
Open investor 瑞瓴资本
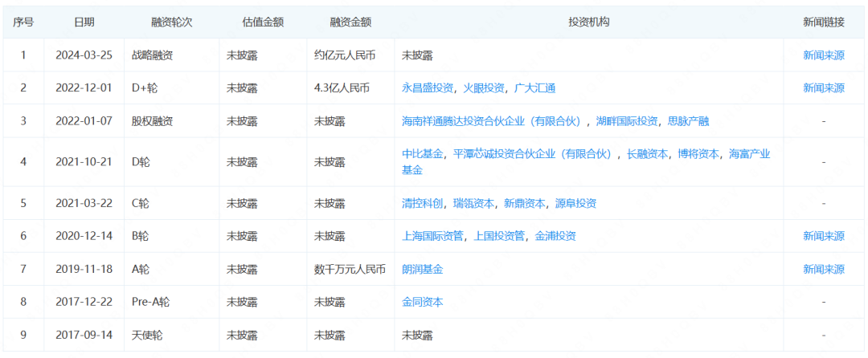point(473,203)
